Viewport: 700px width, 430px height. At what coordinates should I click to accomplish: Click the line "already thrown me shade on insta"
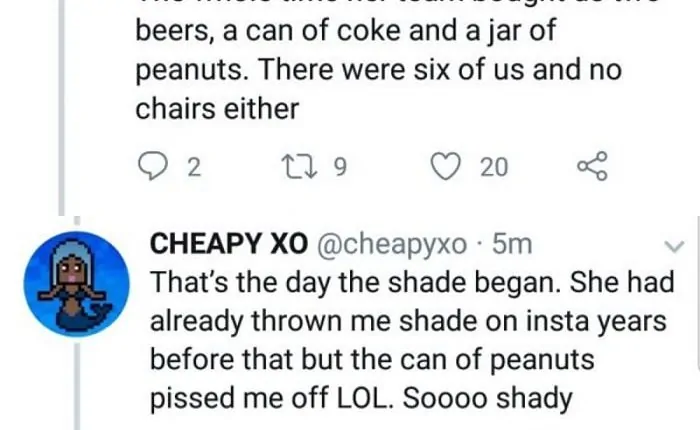coord(410,321)
